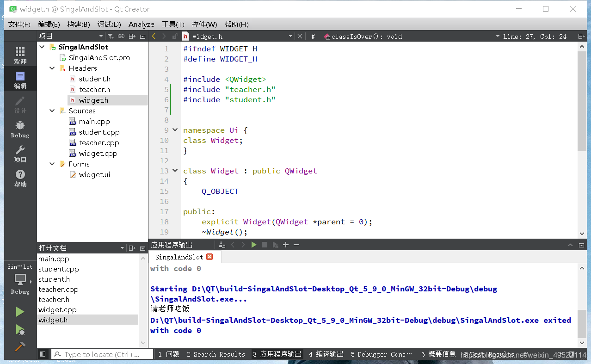Collapse the Sources folder
This screenshot has width=591, height=364.
pyautogui.click(x=52, y=111)
